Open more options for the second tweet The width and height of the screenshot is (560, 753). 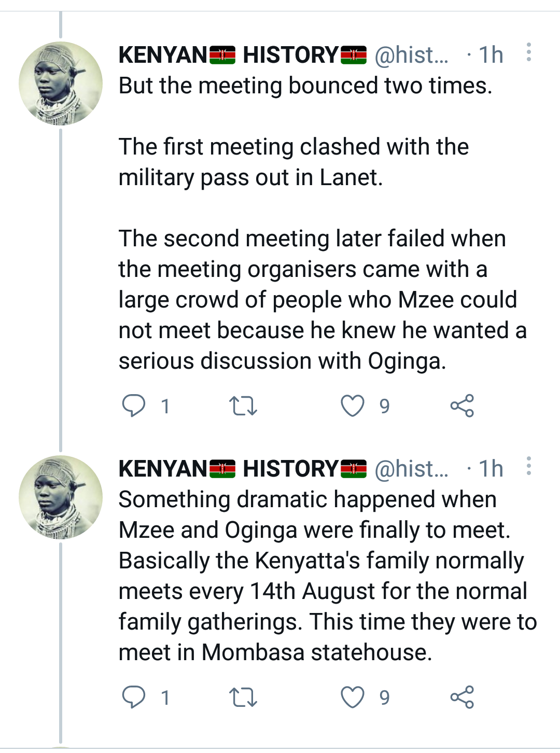[528, 466]
